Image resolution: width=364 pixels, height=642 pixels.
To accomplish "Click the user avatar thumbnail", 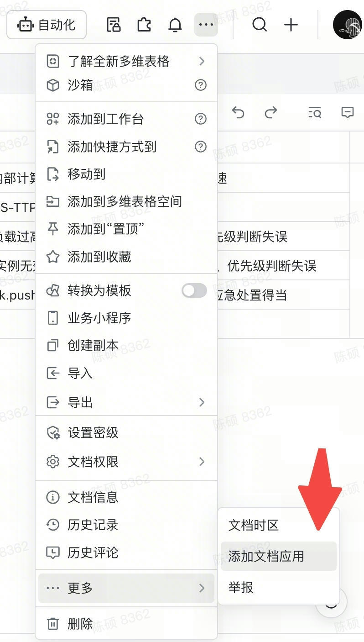I will click(x=348, y=25).
